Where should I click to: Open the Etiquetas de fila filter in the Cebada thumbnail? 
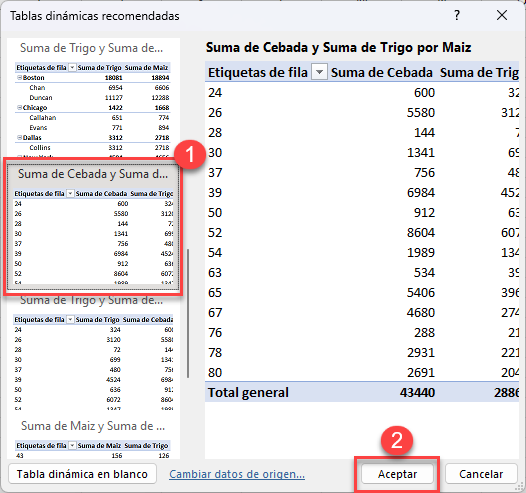pyautogui.click(x=70, y=194)
